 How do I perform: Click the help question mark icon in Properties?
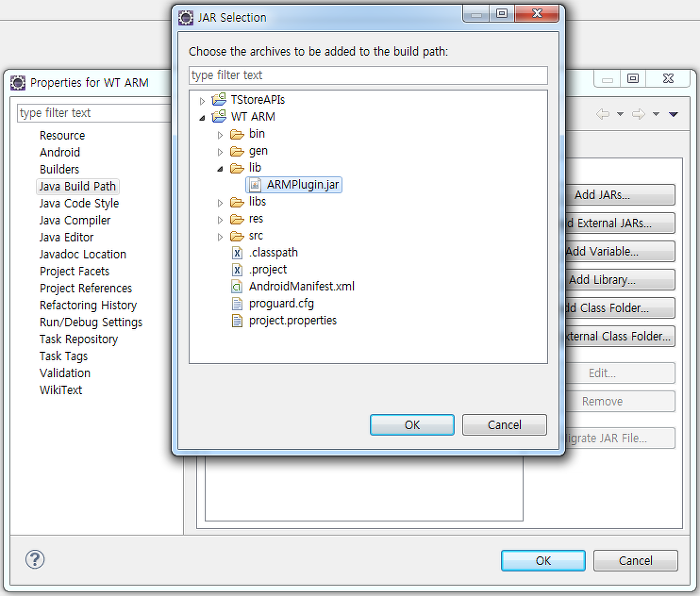(x=35, y=559)
